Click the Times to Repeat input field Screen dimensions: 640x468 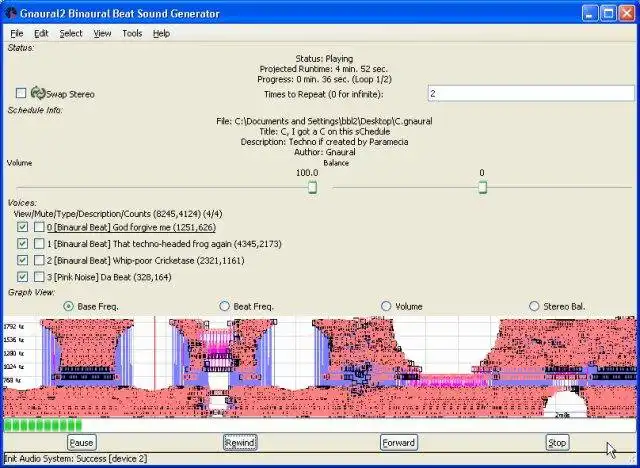pyautogui.click(x=531, y=93)
